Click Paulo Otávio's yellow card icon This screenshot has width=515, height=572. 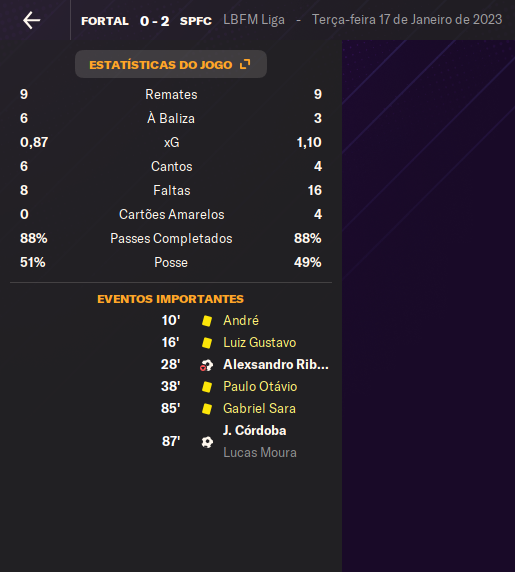click(x=207, y=387)
